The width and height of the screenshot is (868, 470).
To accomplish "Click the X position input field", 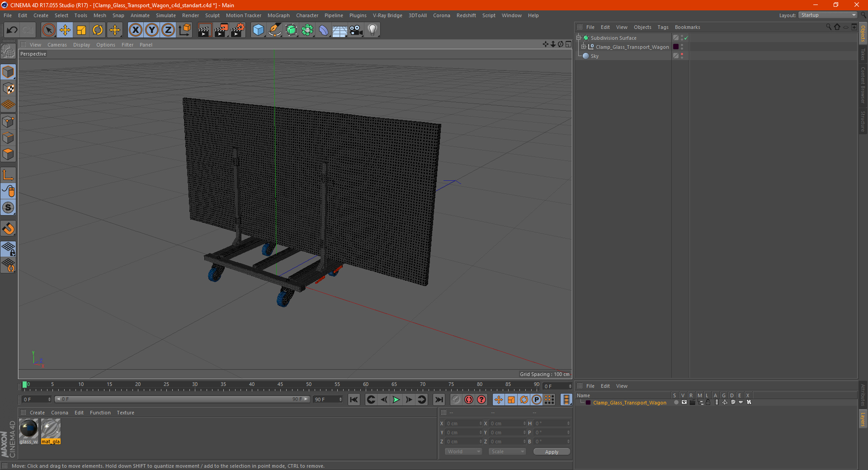I will [464, 423].
